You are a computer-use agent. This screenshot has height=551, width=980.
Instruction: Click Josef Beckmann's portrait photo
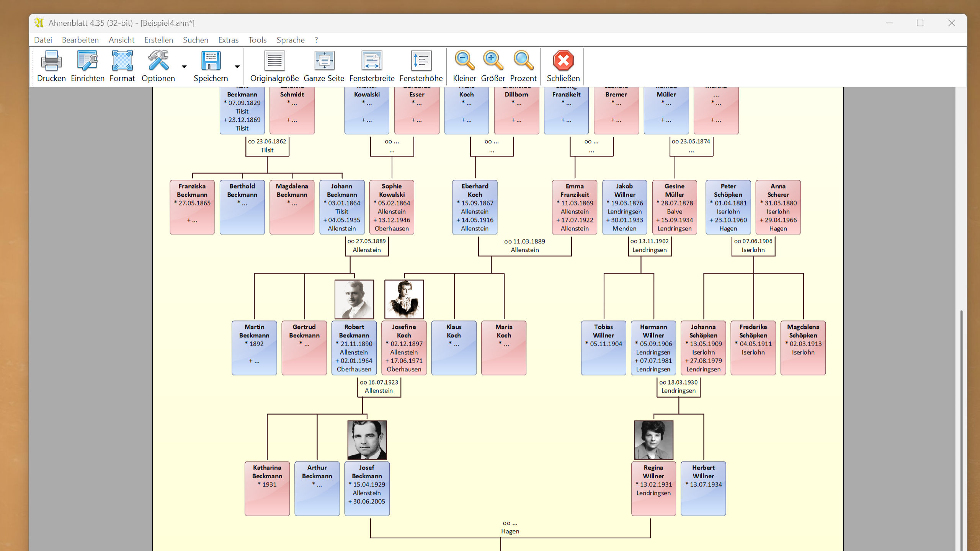[367, 440]
